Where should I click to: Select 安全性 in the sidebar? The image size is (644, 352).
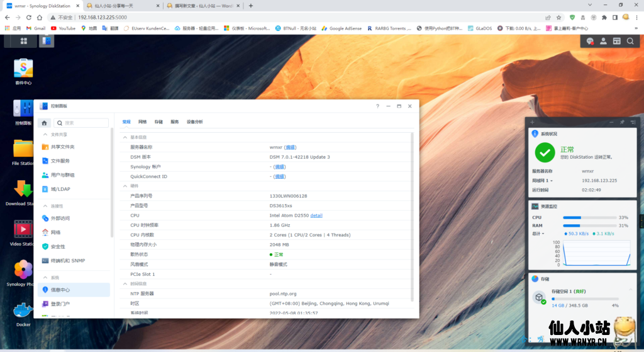click(x=58, y=246)
